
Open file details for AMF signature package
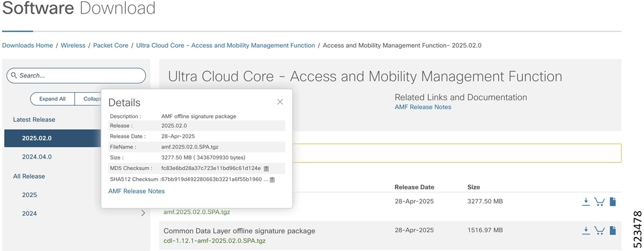(613, 202)
